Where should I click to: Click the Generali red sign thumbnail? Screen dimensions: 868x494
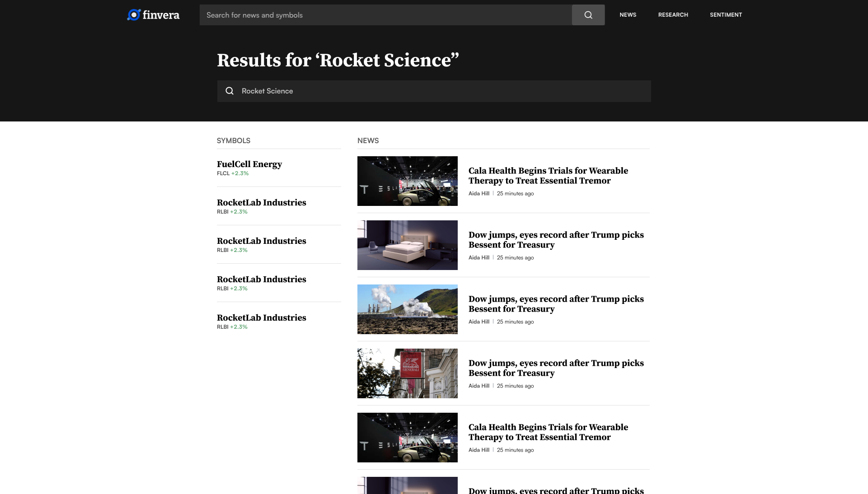[x=407, y=373]
